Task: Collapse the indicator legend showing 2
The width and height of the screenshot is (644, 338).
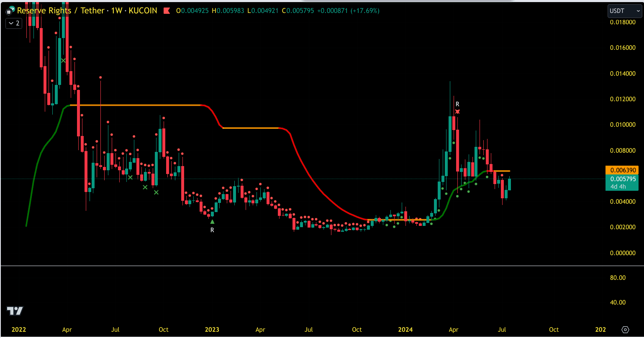Action: [x=13, y=23]
